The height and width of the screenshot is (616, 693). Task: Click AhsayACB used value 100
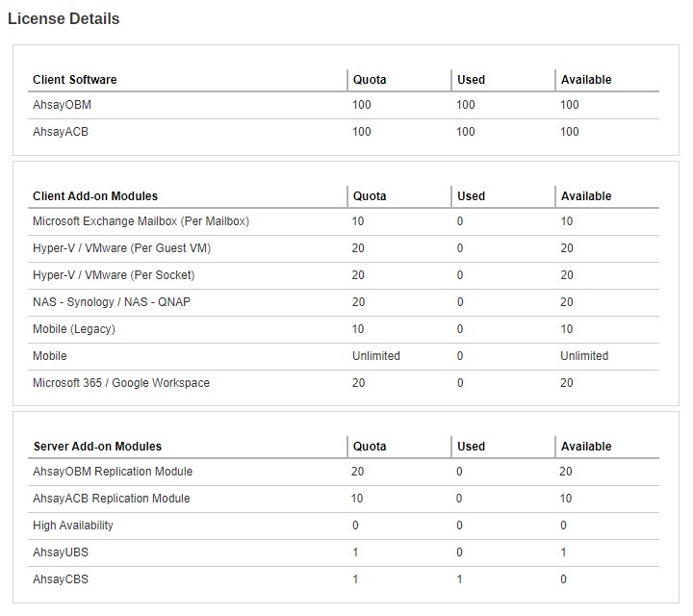click(466, 132)
